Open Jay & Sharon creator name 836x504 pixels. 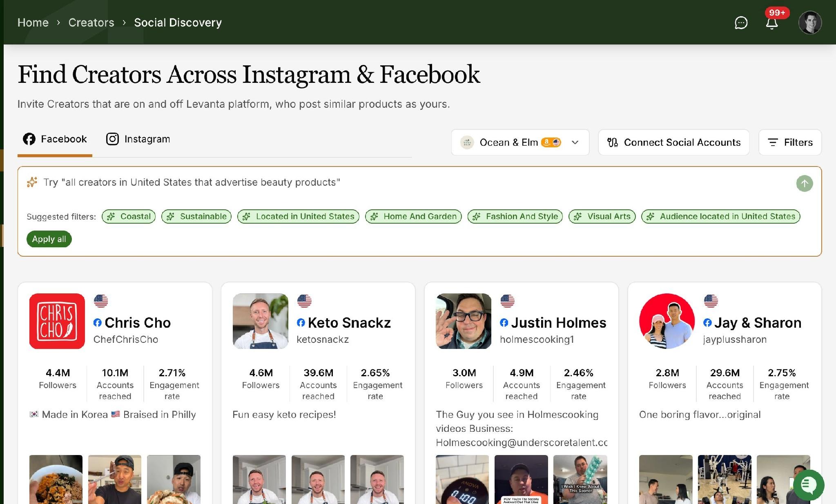click(x=758, y=323)
